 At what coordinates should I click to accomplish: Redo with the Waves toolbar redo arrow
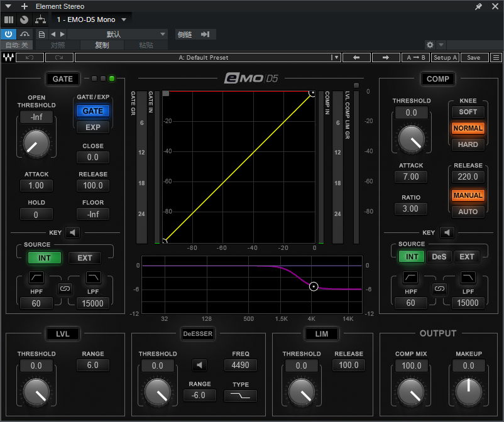(x=59, y=58)
